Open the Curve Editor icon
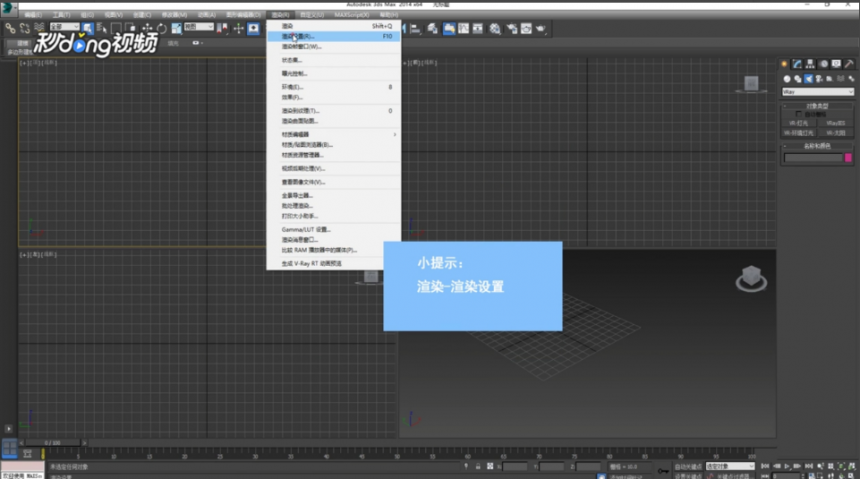Image resolution: width=860 pixels, height=479 pixels. tap(463, 29)
